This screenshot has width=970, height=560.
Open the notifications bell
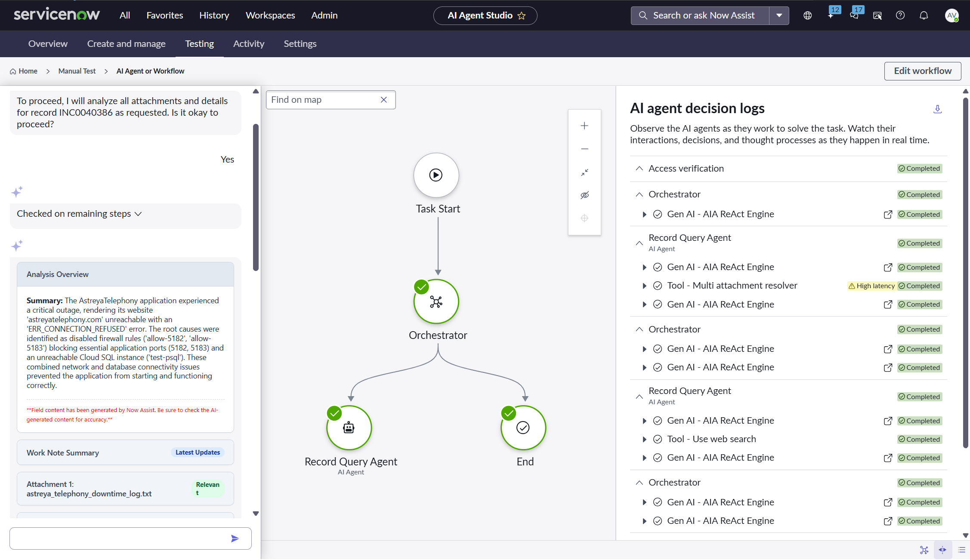(x=924, y=15)
